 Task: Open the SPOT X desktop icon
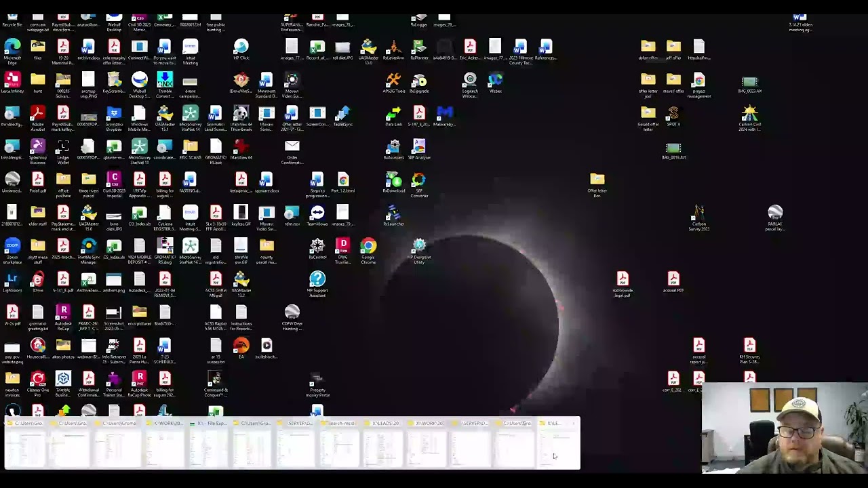pyautogui.click(x=673, y=114)
